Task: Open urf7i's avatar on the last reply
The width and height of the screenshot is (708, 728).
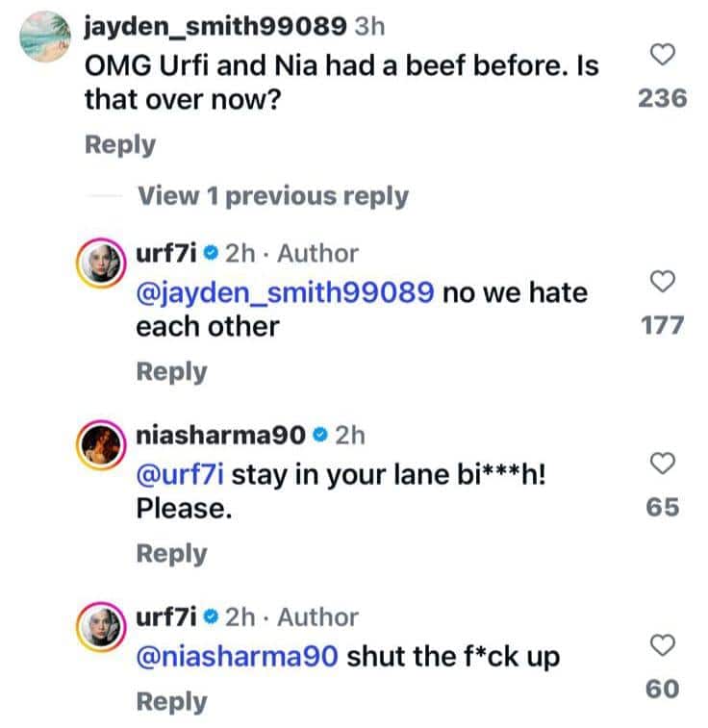Action: coord(104,627)
